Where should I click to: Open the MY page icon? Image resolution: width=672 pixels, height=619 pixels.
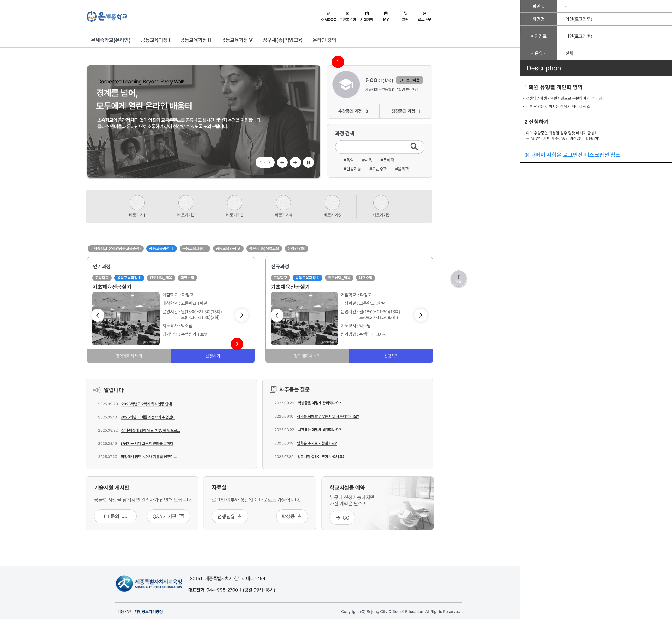[386, 13]
